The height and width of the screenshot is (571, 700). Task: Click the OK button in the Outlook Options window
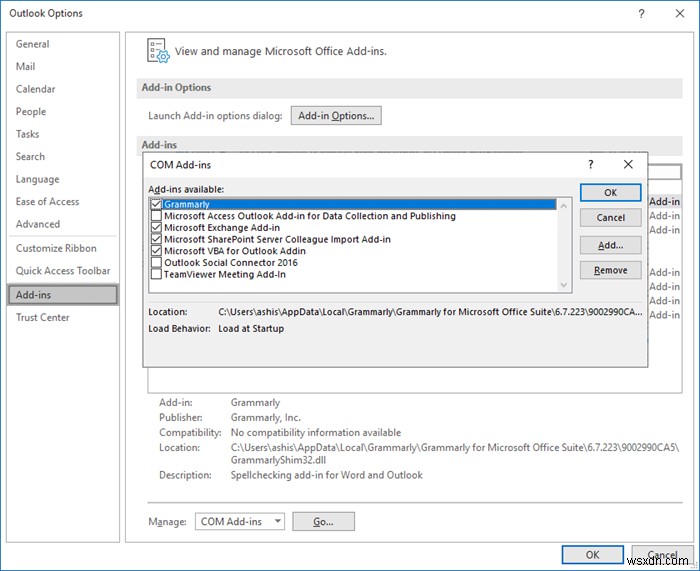(592, 554)
